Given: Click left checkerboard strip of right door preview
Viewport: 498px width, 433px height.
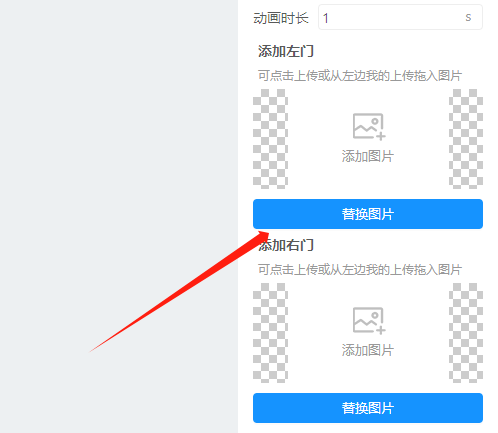Looking at the screenshot, I should pyautogui.click(x=270, y=333).
